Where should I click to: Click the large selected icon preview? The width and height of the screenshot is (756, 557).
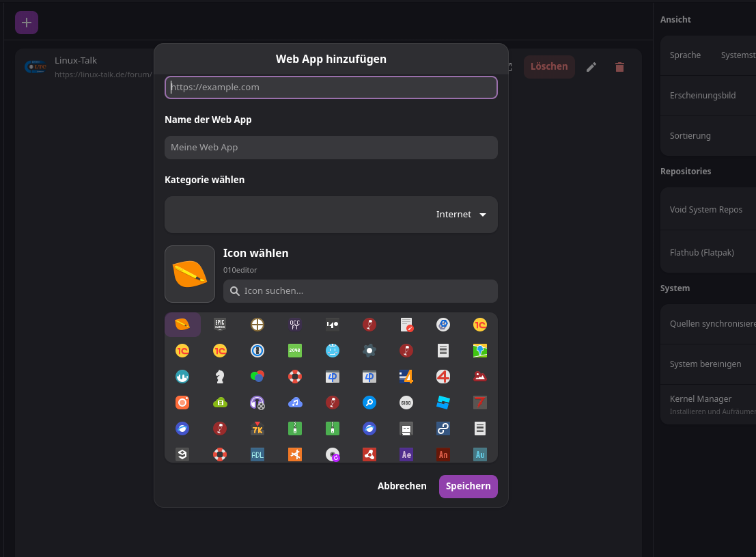tap(190, 273)
